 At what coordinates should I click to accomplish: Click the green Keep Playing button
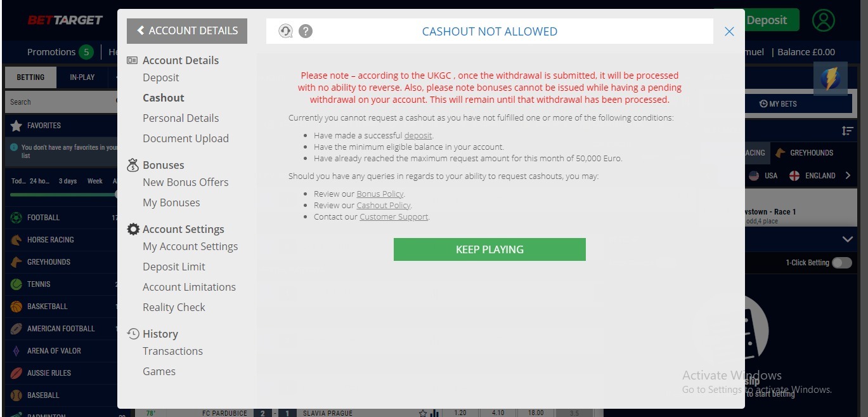click(x=489, y=249)
